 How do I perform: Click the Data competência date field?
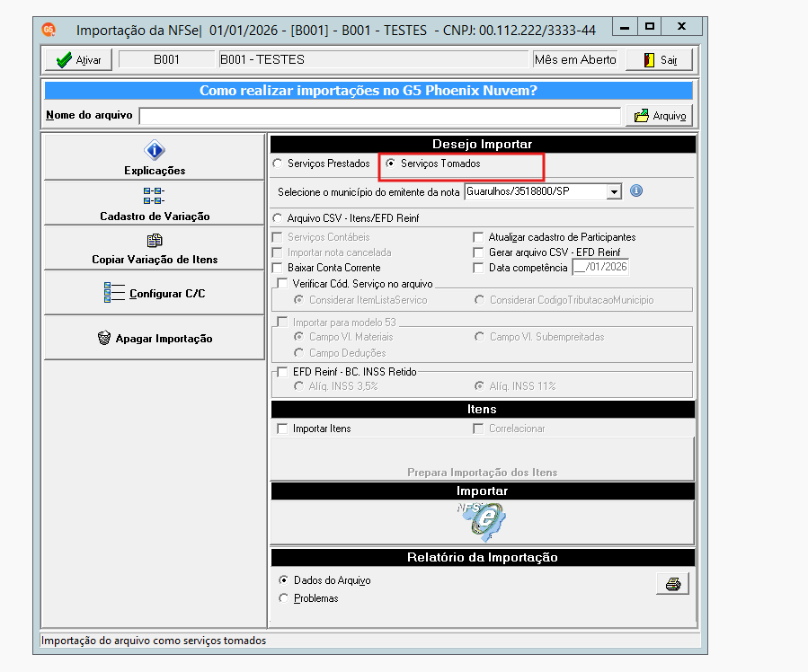pyautogui.click(x=600, y=267)
